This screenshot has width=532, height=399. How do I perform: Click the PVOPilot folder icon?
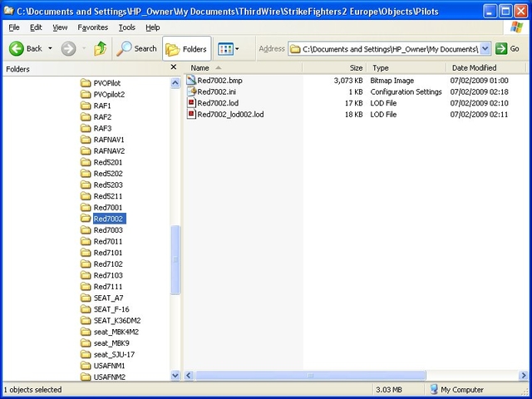point(86,83)
